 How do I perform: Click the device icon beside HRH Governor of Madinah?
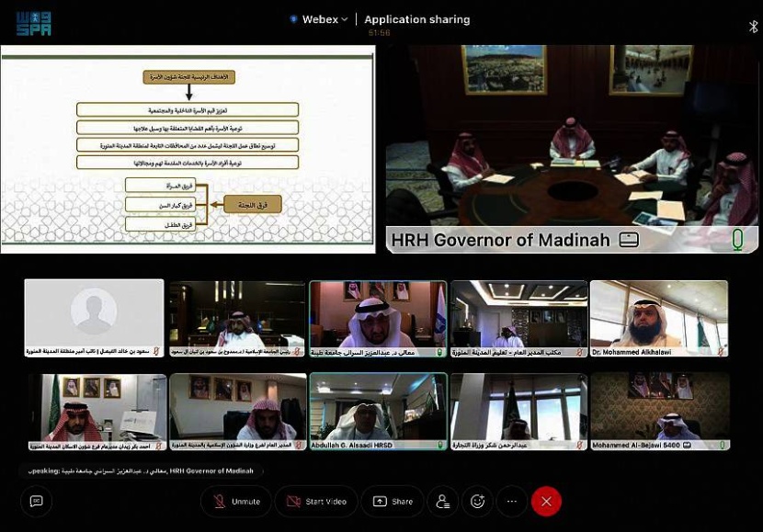pyautogui.click(x=629, y=240)
